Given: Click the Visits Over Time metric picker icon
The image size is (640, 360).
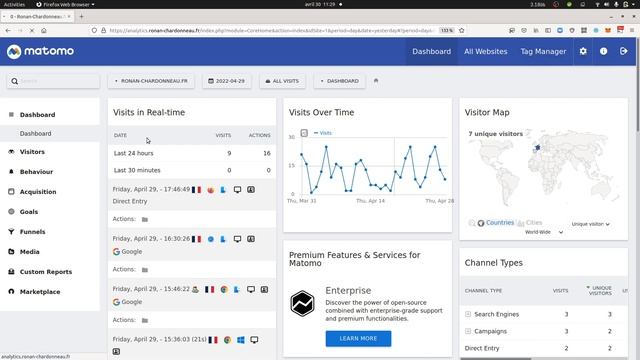Looking at the screenshot, I should tap(304, 133).
